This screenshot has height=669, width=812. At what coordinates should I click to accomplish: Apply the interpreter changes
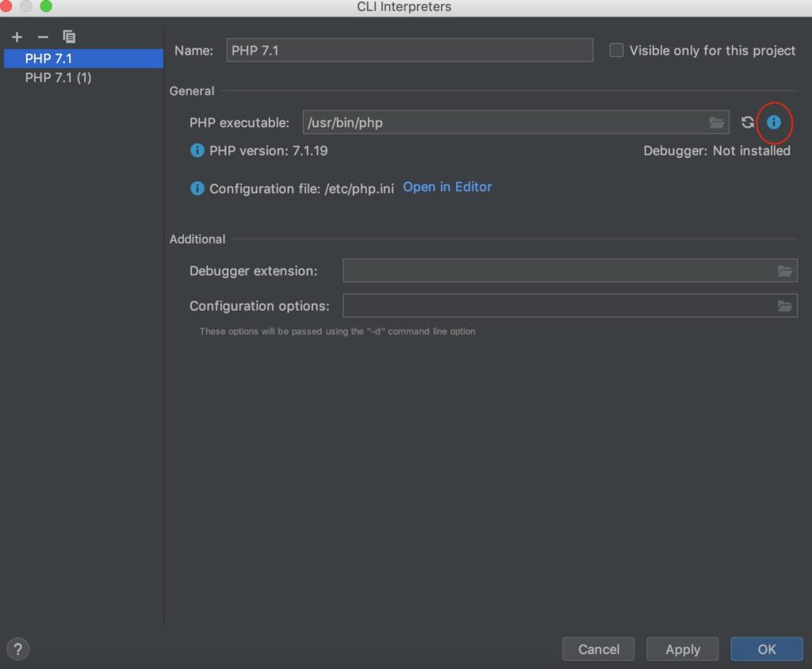[682, 648]
